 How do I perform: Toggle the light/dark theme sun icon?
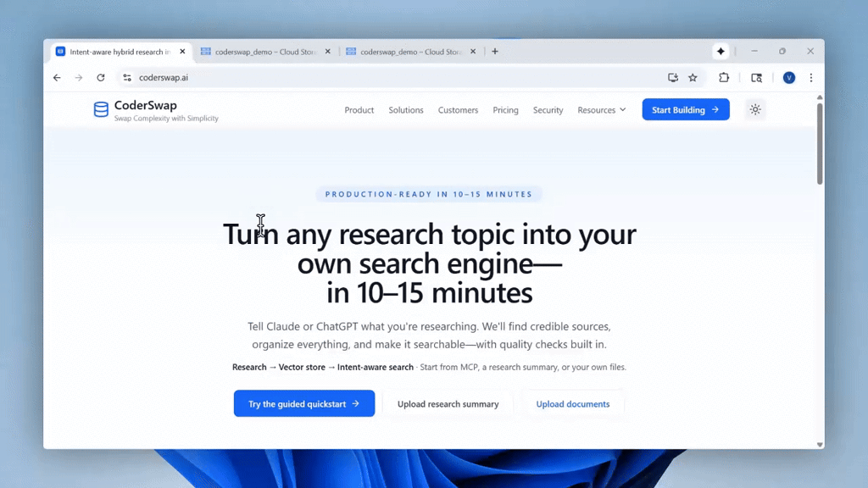(x=755, y=109)
